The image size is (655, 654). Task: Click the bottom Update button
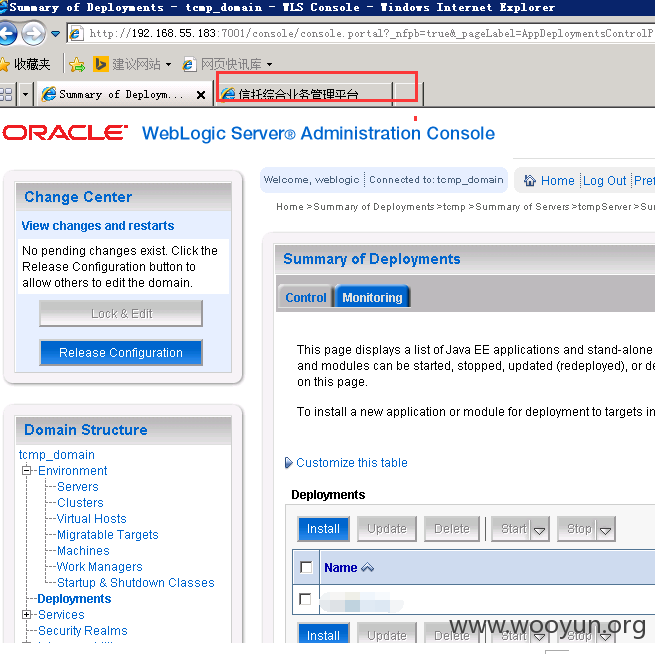click(387, 635)
